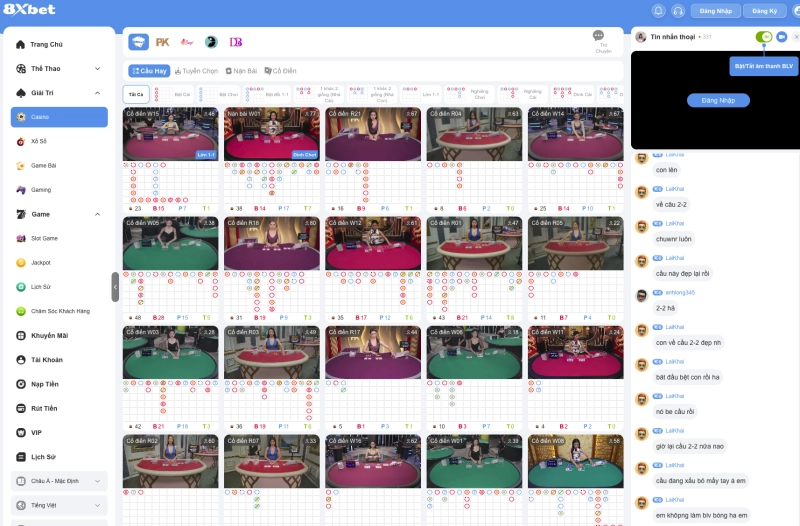Screen dimensions: 800x526
Task: Open the notifications bell in the header
Action: click(658, 11)
